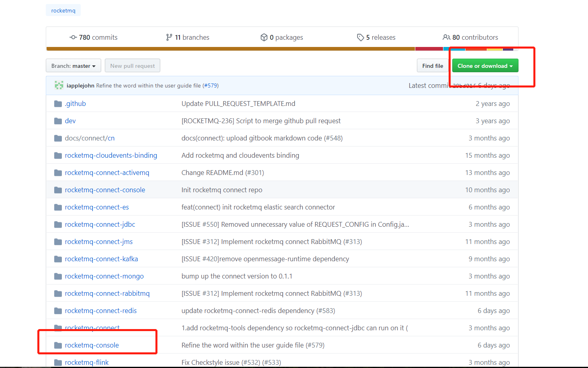Open the rocketmq-connect-kafka folder
The width and height of the screenshot is (588, 368).
click(x=101, y=259)
